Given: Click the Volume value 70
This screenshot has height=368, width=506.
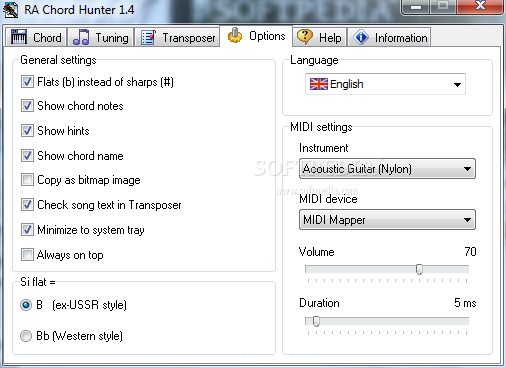Looking at the screenshot, I should (470, 252).
